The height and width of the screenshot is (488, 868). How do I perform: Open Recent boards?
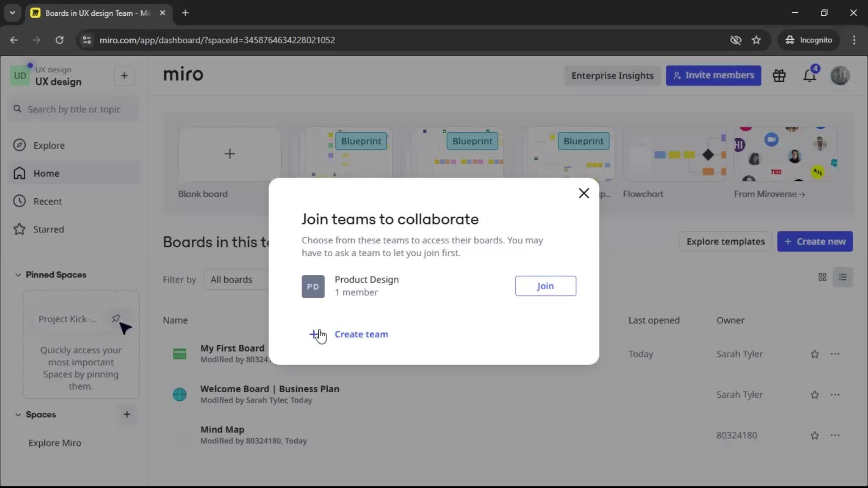click(x=75, y=202)
